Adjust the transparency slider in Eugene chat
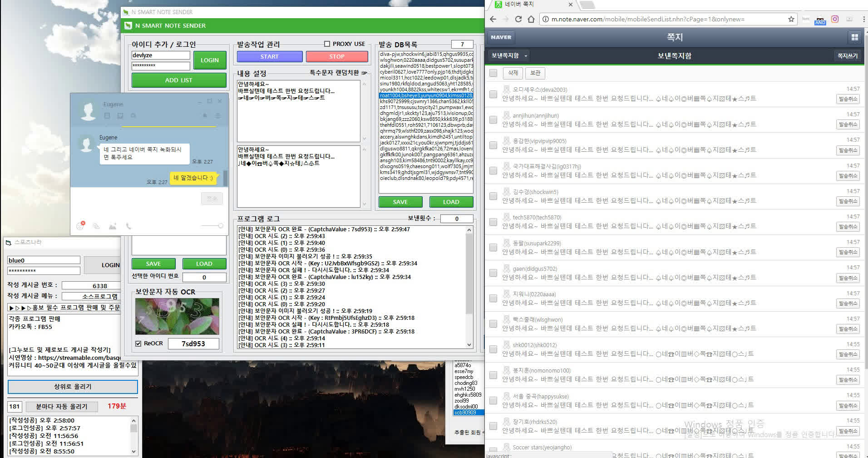868x458 pixels. 212,226
